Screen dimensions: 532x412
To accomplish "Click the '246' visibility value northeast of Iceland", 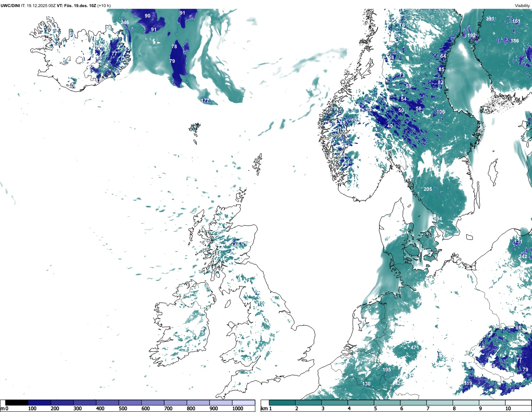I will pos(125,22).
